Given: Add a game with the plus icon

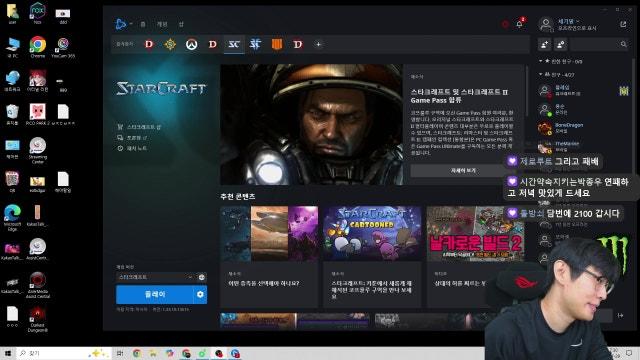Looking at the screenshot, I should (318, 44).
